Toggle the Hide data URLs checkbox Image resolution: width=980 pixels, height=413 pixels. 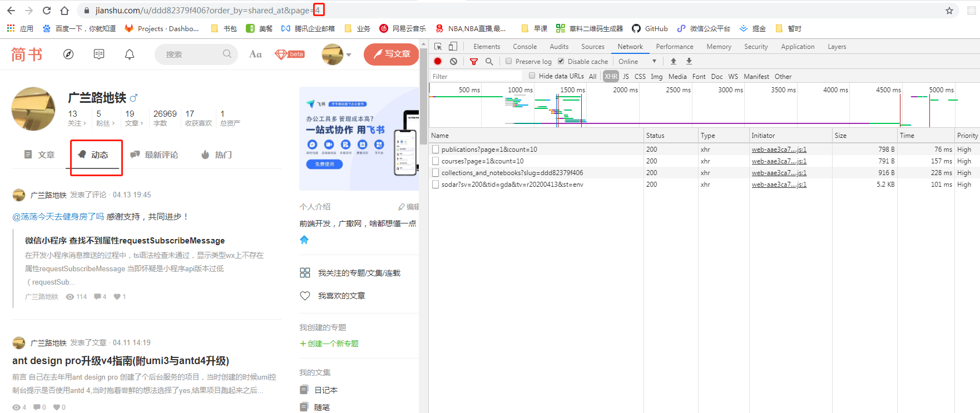(x=532, y=76)
